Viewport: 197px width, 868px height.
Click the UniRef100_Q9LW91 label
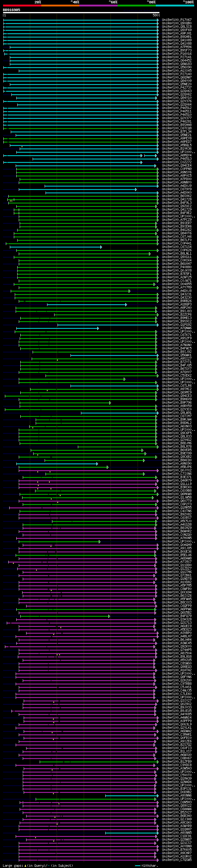[x=176, y=413]
